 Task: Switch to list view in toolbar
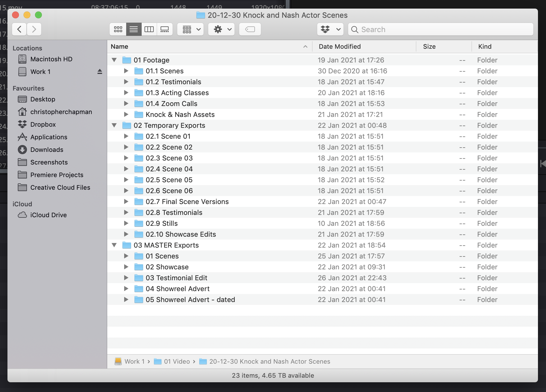click(134, 29)
